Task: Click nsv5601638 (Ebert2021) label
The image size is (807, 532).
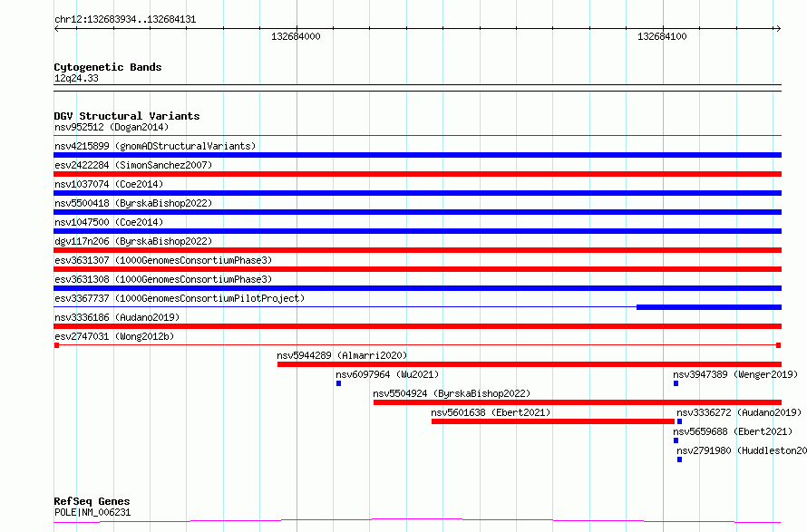Action: click(x=491, y=412)
